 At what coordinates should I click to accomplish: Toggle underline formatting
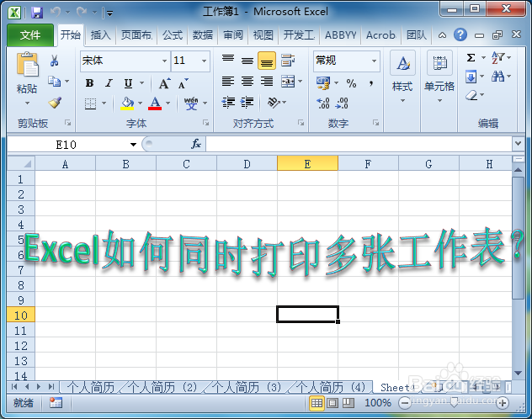[128, 83]
